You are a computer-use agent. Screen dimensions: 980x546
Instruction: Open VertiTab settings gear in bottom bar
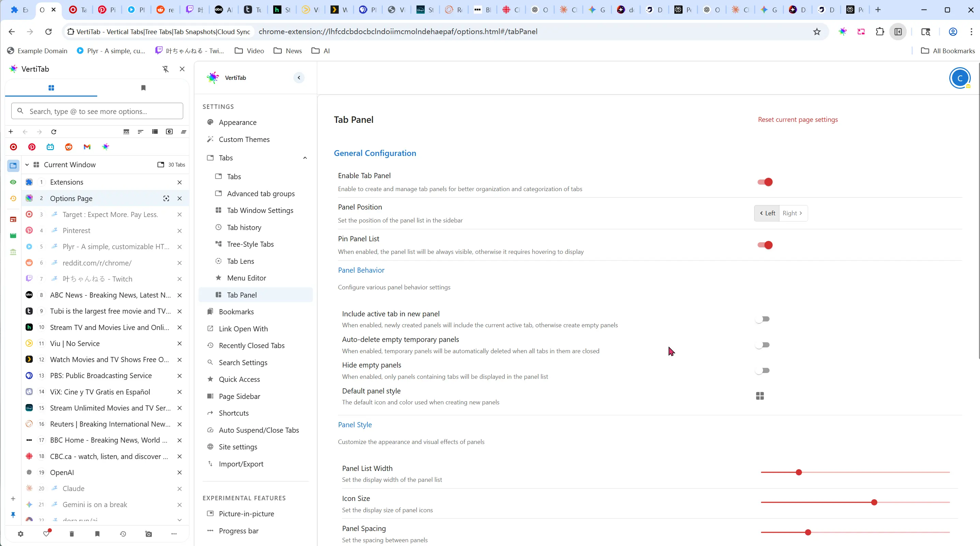click(x=20, y=534)
